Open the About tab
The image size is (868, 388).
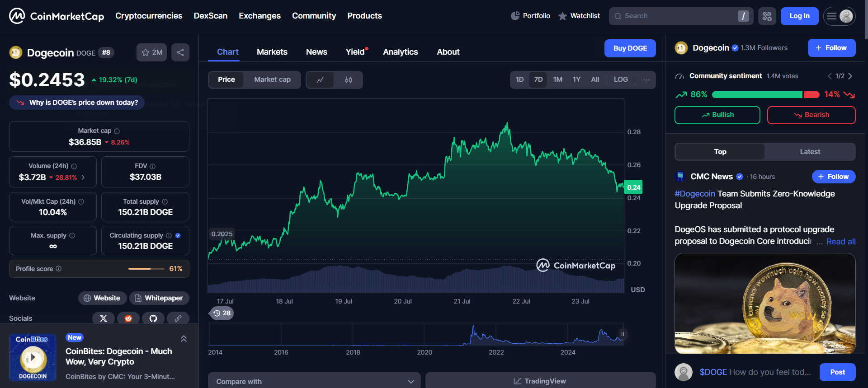[448, 52]
